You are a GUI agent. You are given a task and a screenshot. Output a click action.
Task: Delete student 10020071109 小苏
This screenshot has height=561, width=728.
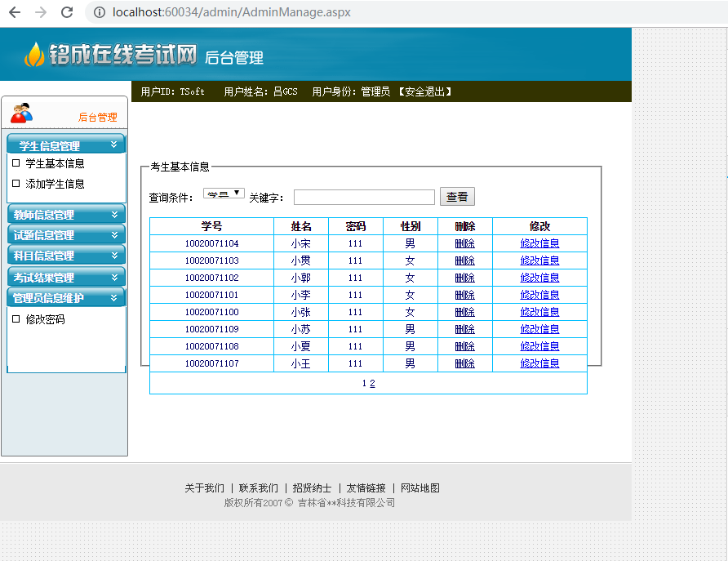click(x=464, y=329)
